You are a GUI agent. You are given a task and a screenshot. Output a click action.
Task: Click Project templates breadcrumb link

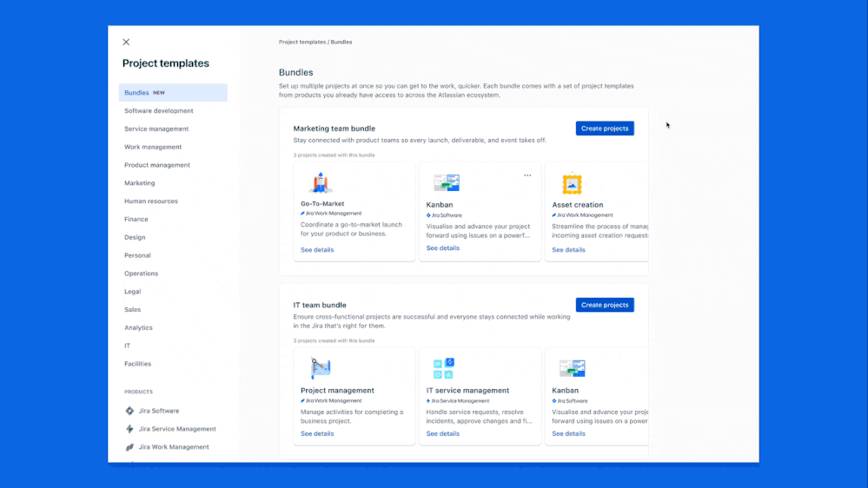pyautogui.click(x=302, y=42)
